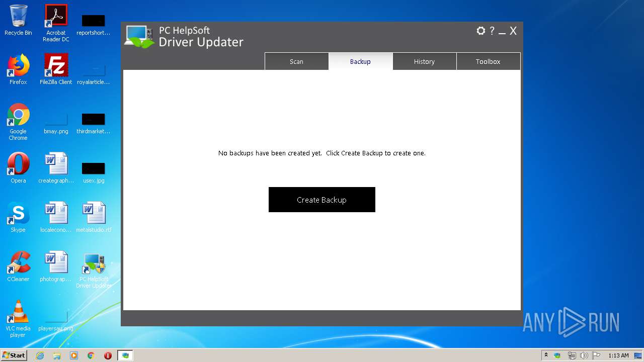Show hidden system tray icons
This screenshot has height=362, width=644.
click(x=546, y=355)
